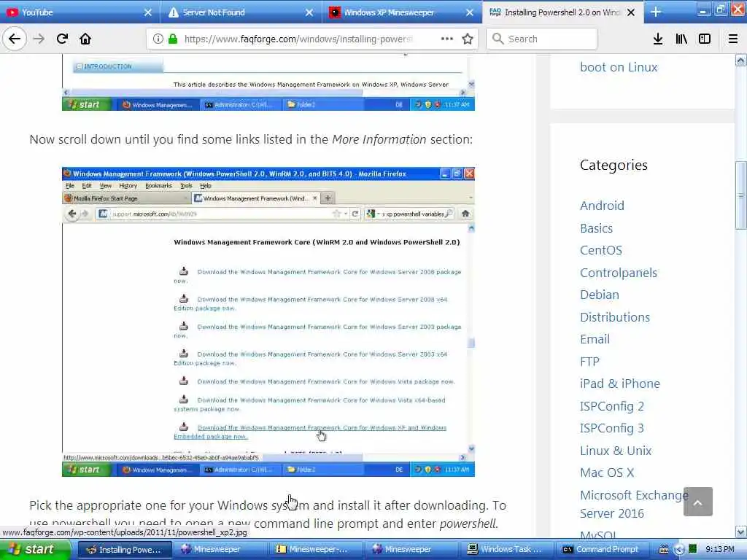Image resolution: width=747 pixels, height=560 pixels.
Task: Open the Email category
Action: [595, 339]
